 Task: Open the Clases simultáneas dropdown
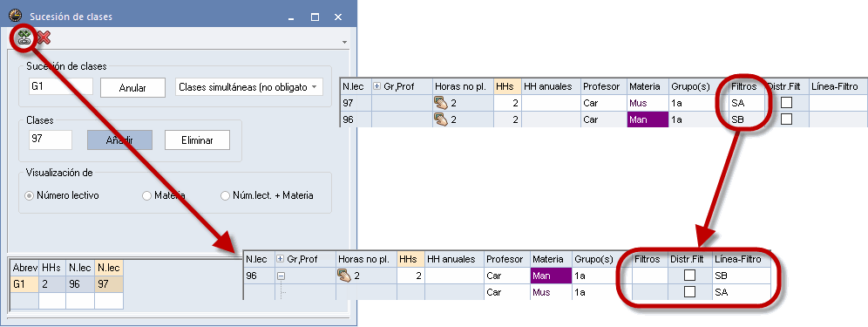pyautogui.click(x=249, y=87)
